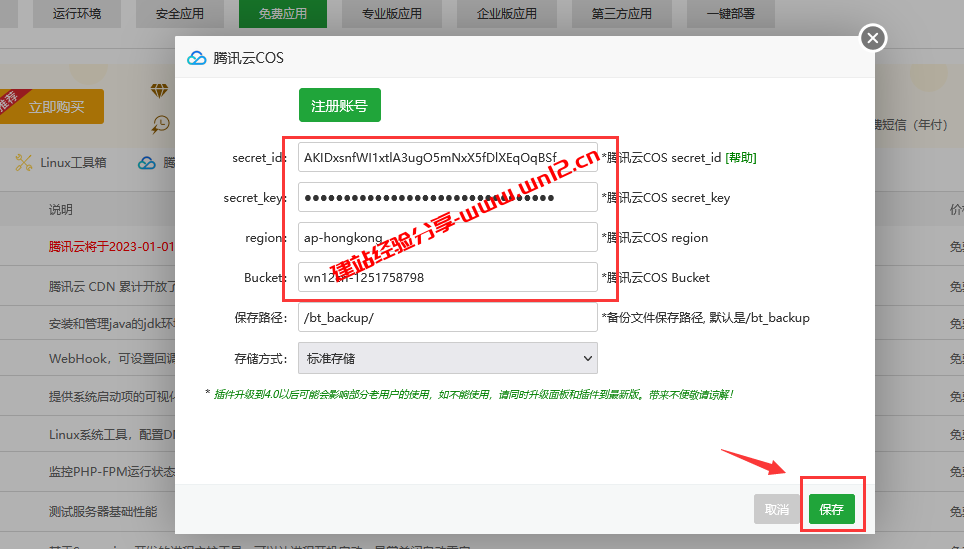Screen dimensions: 964x549
Task: Focus the secret_key password field
Action: pyautogui.click(x=448, y=197)
